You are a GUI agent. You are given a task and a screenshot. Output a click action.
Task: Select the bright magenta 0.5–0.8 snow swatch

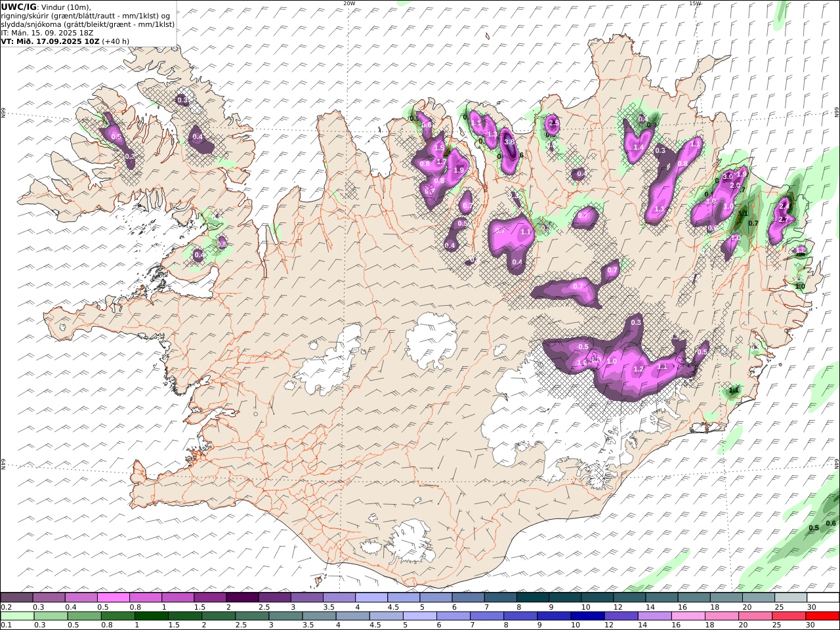click(114, 597)
